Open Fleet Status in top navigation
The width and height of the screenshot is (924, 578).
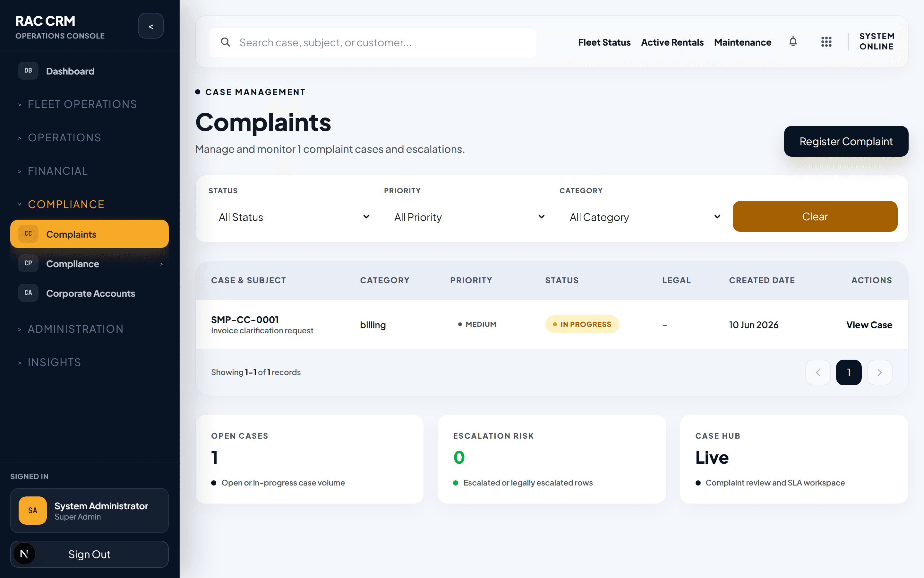pos(604,42)
